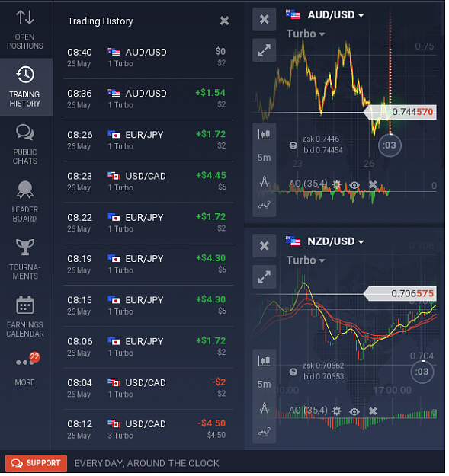Expand the NZD/USD chart to fullscreen

[x=265, y=278]
